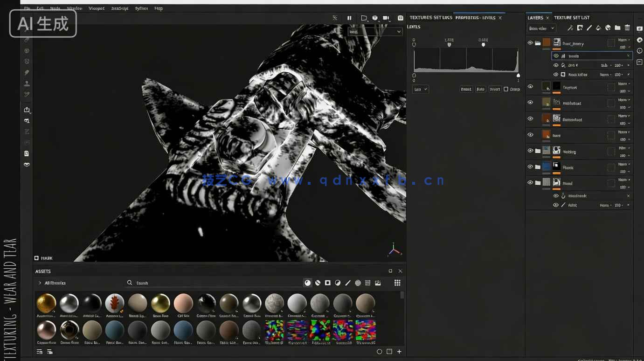Image resolution: width=644 pixels, height=361 pixels.
Task: Add a folder using Layers toolbar folder icon
Action: coord(617,28)
